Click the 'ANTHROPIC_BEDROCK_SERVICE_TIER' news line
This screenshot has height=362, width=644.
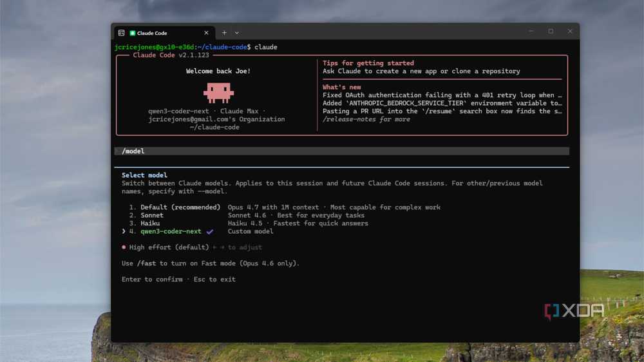442,103
